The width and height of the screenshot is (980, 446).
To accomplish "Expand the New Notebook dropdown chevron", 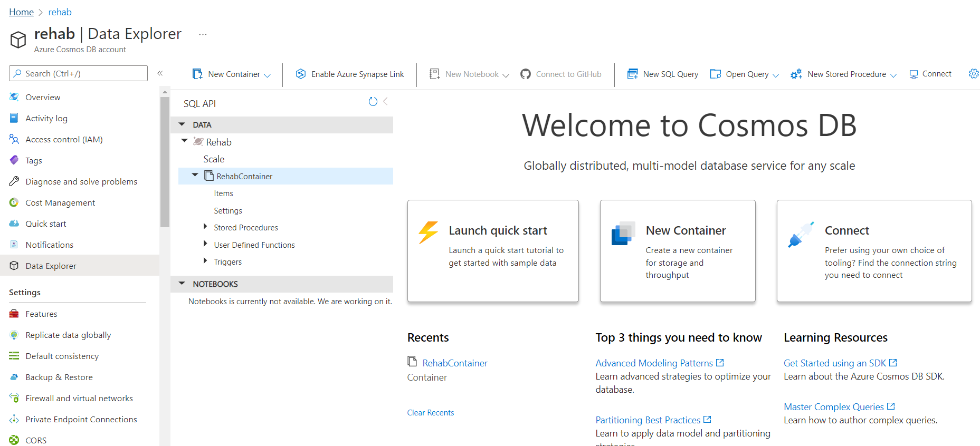I will pyautogui.click(x=506, y=75).
